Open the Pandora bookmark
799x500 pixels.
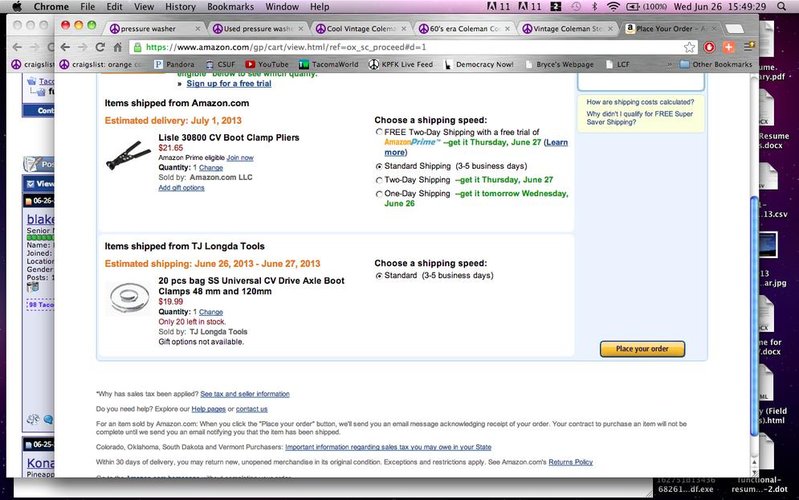point(174,64)
